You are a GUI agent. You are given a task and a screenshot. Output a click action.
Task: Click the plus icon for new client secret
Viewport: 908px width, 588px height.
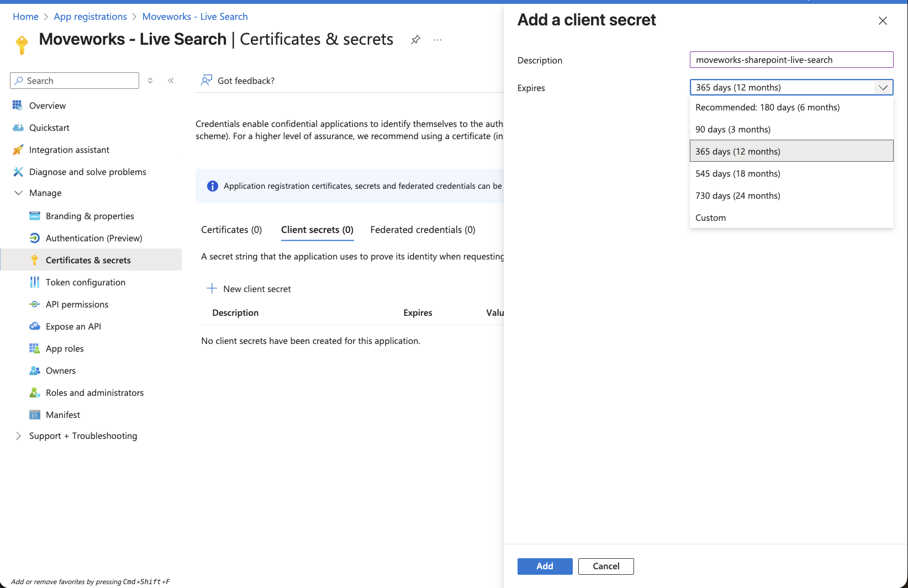tap(212, 288)
